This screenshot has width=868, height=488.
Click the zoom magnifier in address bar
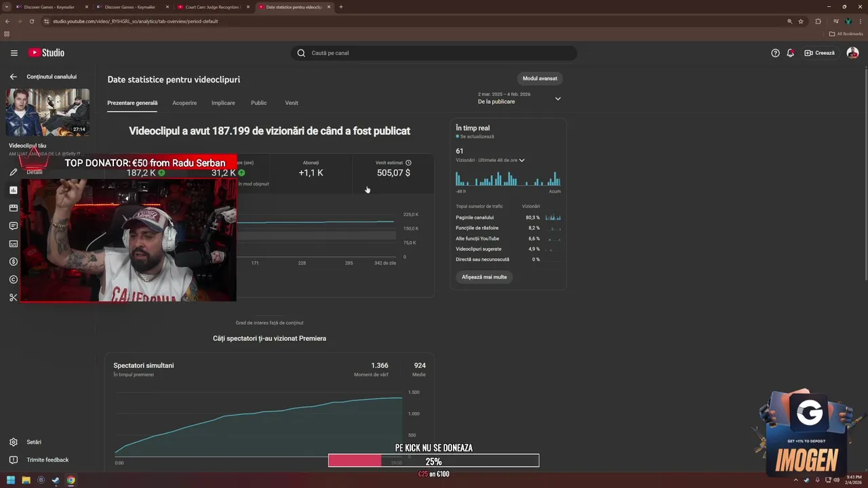tap(790, 21)
